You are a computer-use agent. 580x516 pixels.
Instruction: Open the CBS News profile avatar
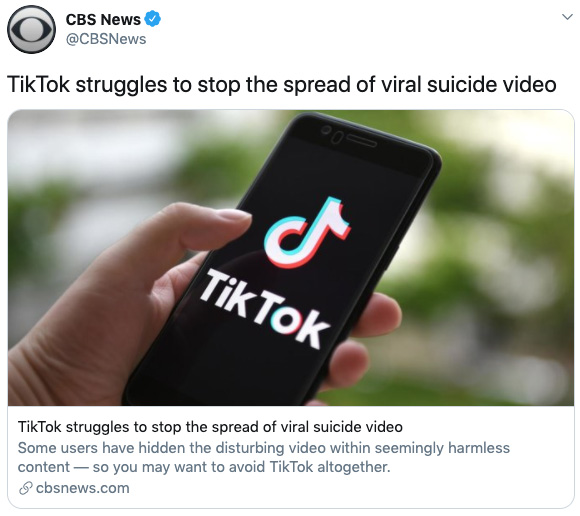click(31, 29)
